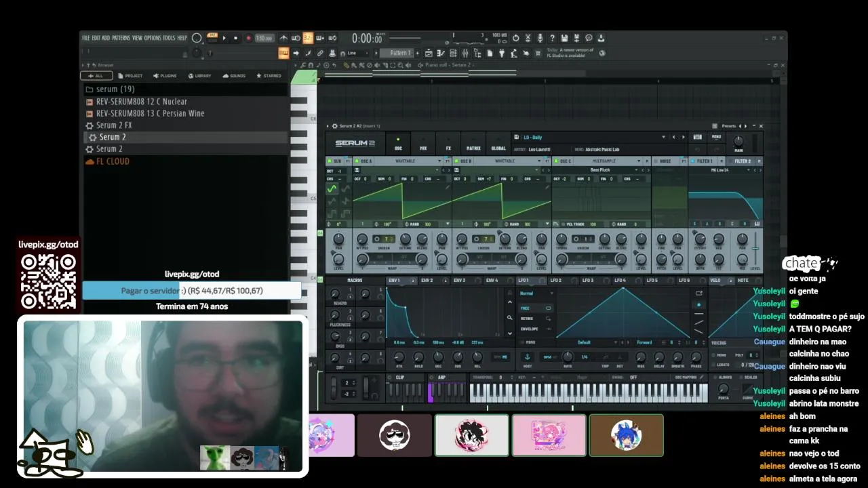Toggle the SUB oscillator on/off
The height and width of the screenshot is (488, 868).
pyautogui.click(x=330, y=161)
